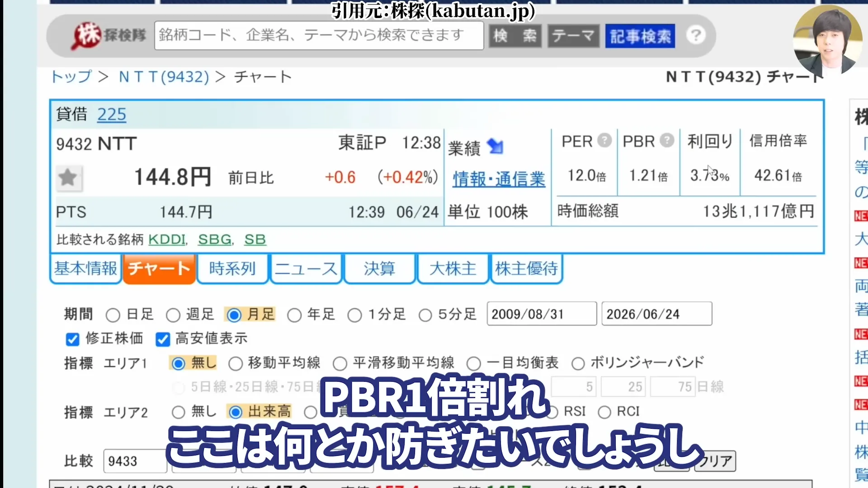Select the 1分足 period radio button
868x488 pixels.
(x=354, y=315)
